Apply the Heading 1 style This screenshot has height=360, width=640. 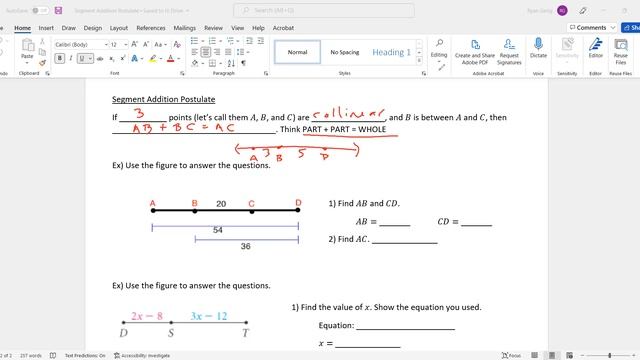(x=391, y=52)
